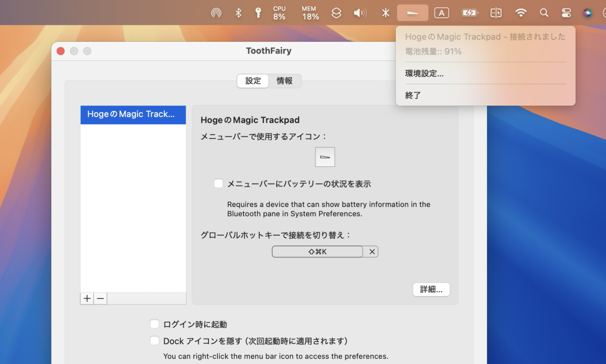
Task: Click the メニューバーで使用するアイコン label
Action: (x=264, y=136)
